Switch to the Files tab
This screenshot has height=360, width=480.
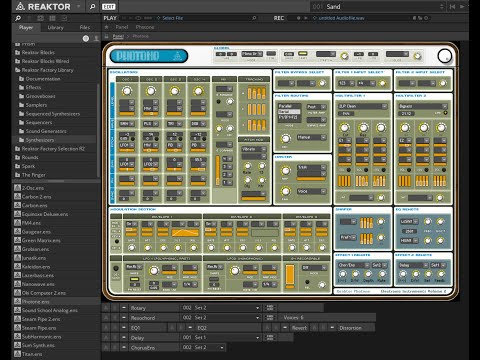pos(85,27)
